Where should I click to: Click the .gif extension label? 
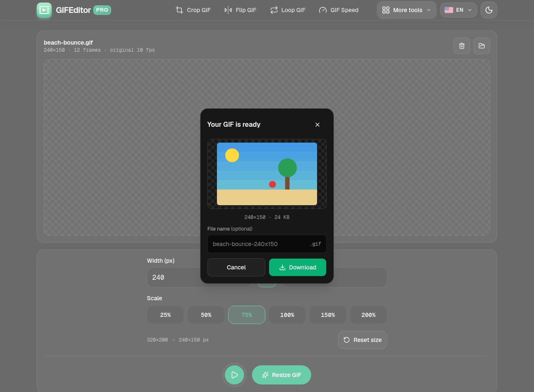tap(315, 244)
